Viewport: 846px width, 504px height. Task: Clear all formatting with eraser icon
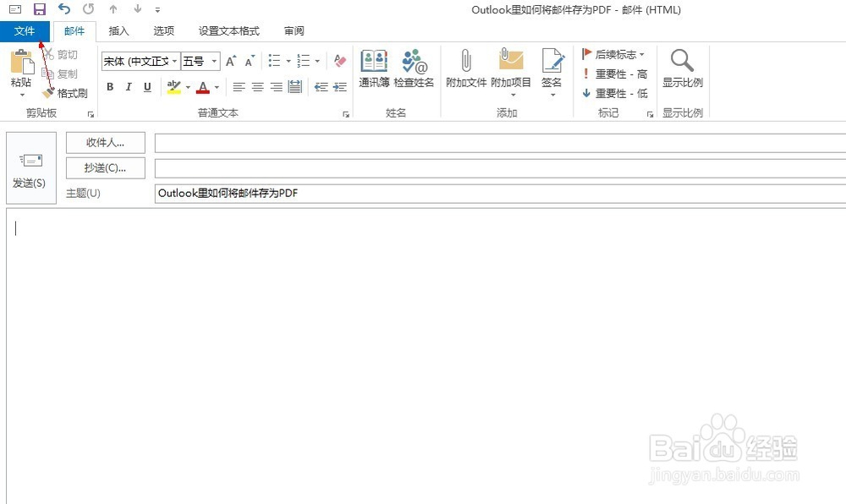coord(340,61)
